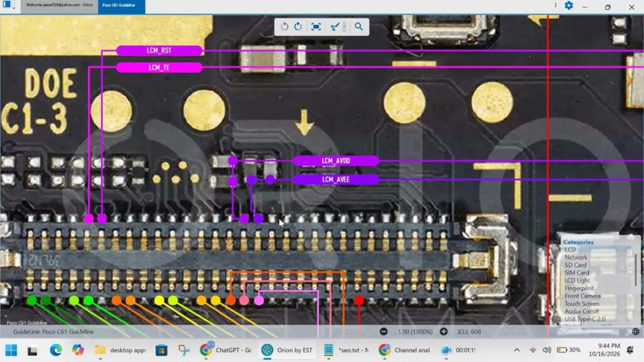
Task: Select the brush tool in toolbar
Action: coord(335,26)
